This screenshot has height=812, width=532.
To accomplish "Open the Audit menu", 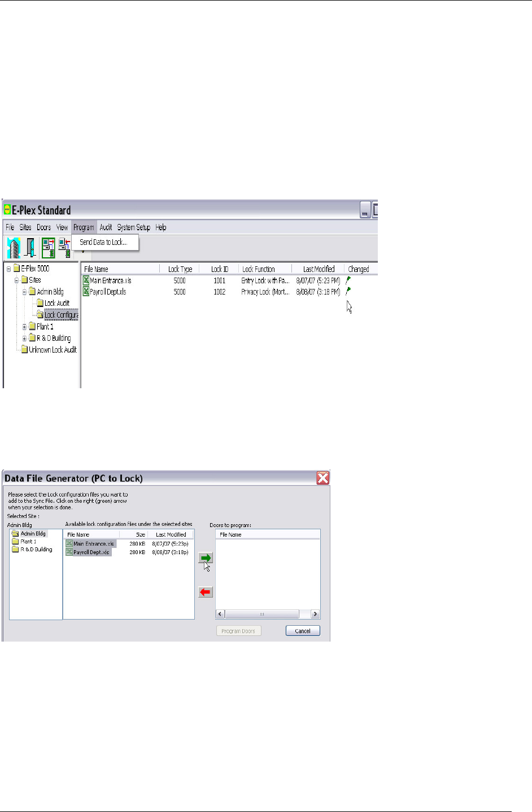I will click(x=106, y=227).
